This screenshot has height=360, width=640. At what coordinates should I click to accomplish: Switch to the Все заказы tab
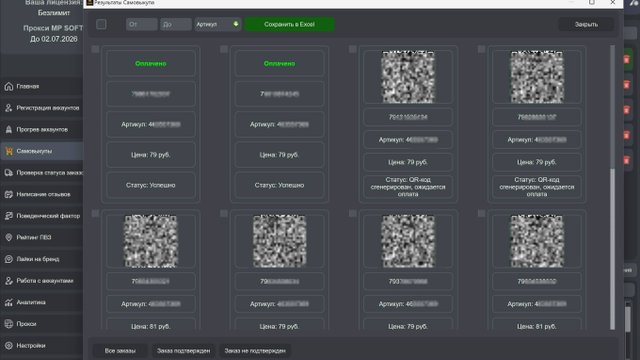click(120, 351)
